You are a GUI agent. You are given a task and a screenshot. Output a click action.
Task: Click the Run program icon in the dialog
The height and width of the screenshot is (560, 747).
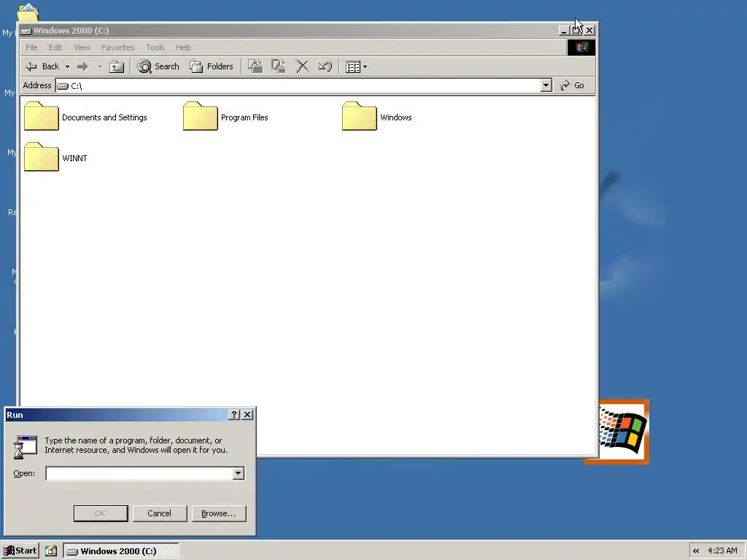point(26,447)
